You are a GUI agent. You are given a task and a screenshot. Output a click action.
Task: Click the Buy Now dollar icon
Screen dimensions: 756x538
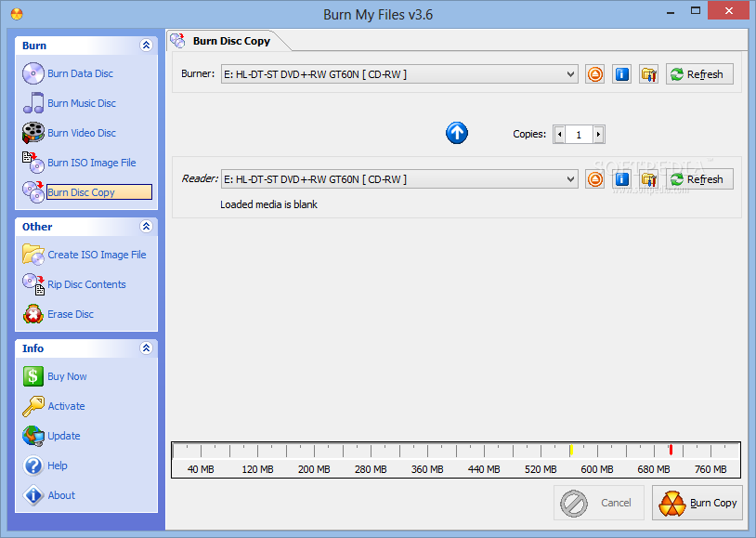tap(33, 376)
